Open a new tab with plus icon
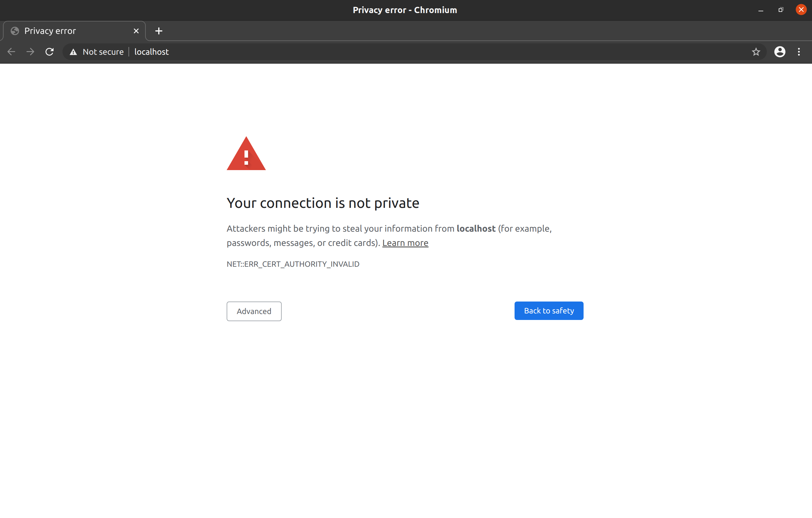The height and width of the screenshot is (518, 812). 159,31
